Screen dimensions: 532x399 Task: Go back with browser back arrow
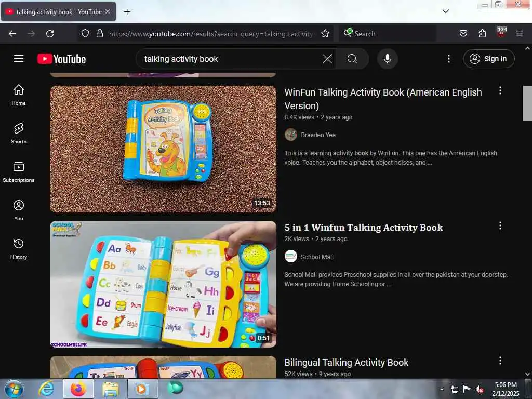click(x=12, y=33)
